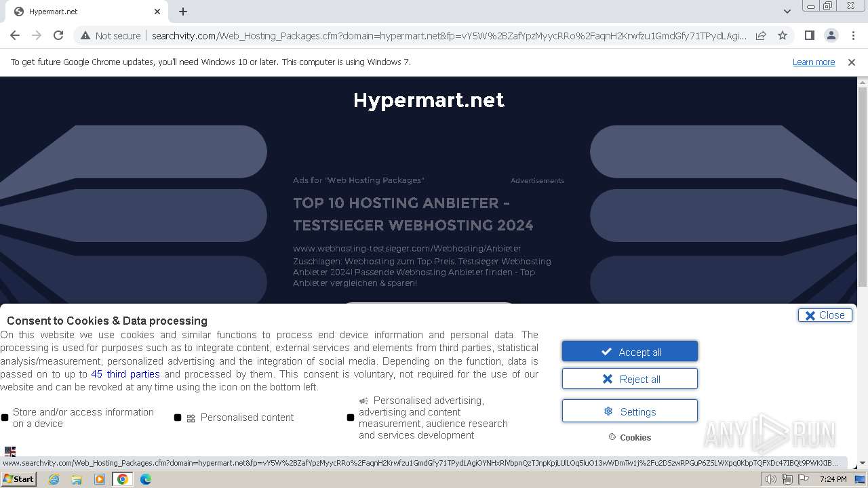Open the Windows Start menu

tap(18, 479)
